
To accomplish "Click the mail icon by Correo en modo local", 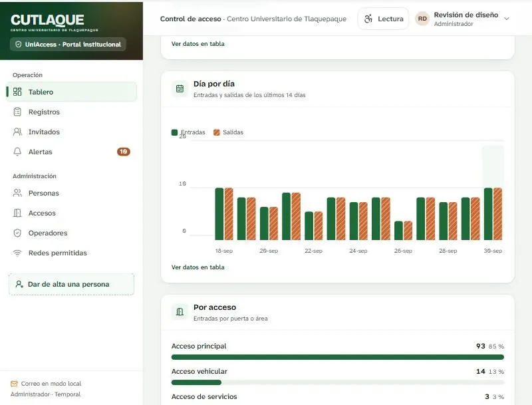I will 14,384.
